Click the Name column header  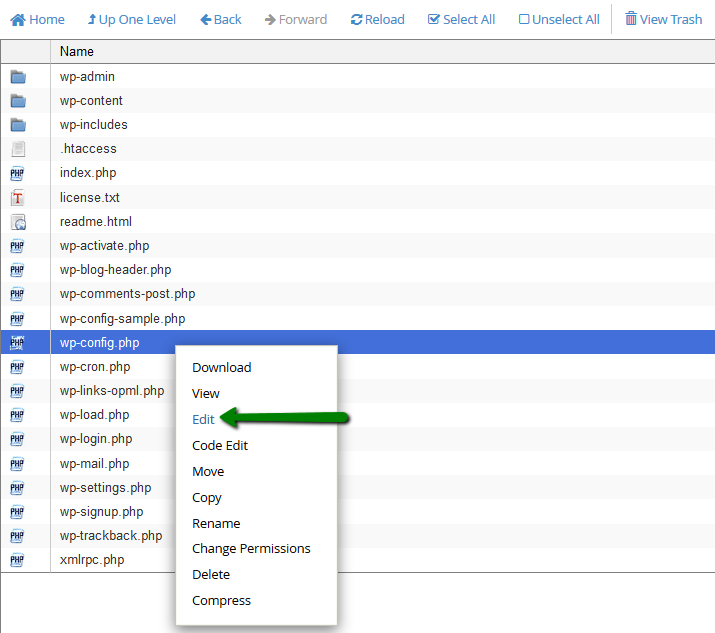click(77, 52)
